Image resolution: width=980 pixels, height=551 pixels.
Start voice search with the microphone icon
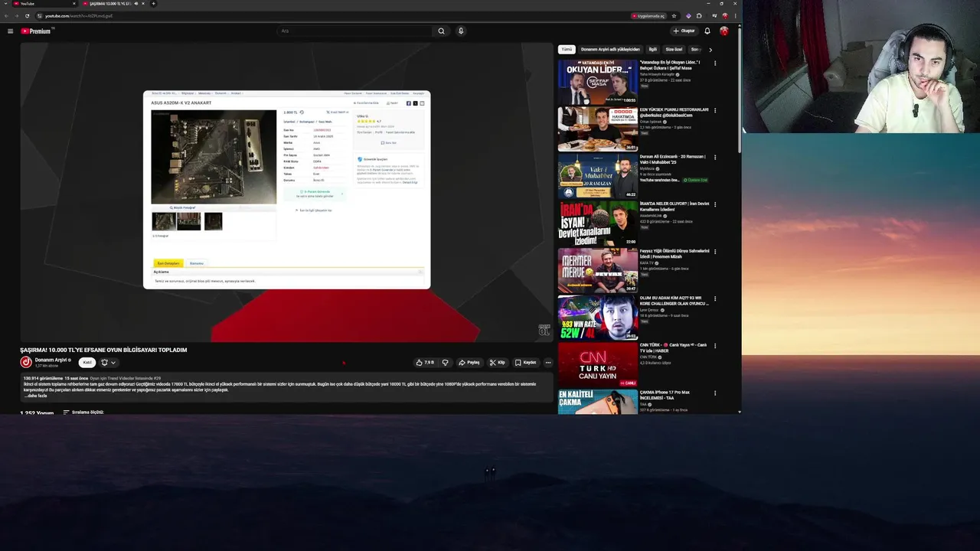461,31
